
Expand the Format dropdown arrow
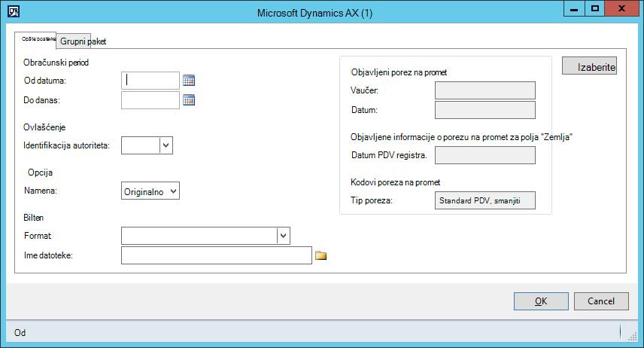pyautogui.click(x=284, y=236)
